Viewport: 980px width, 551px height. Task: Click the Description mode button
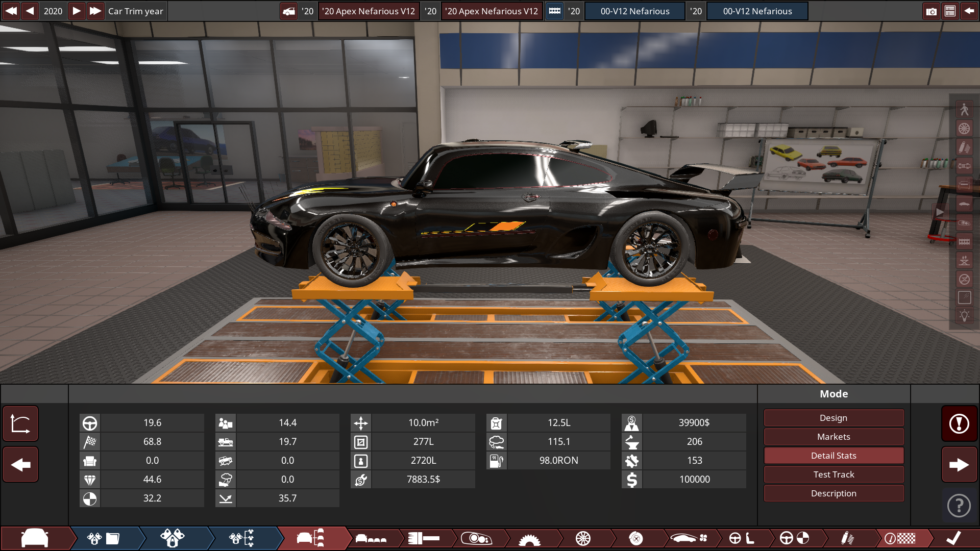tap(834, 493)
